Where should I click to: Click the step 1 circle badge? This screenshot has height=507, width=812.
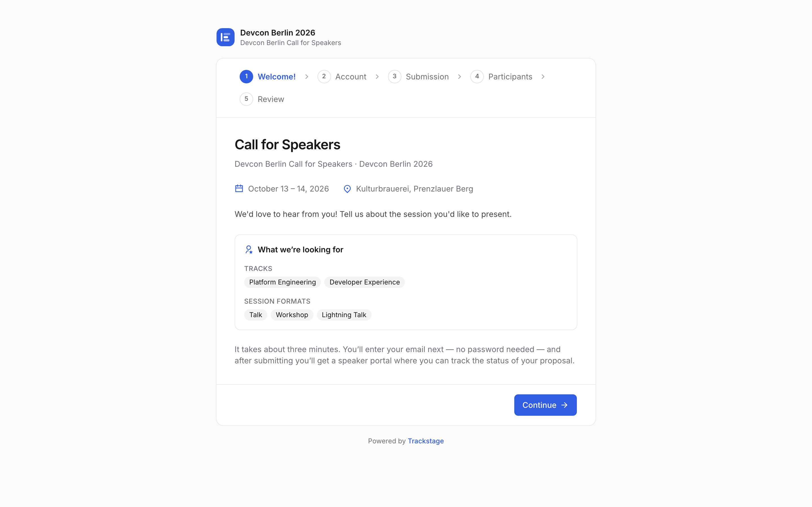click(x=246, y=76)
